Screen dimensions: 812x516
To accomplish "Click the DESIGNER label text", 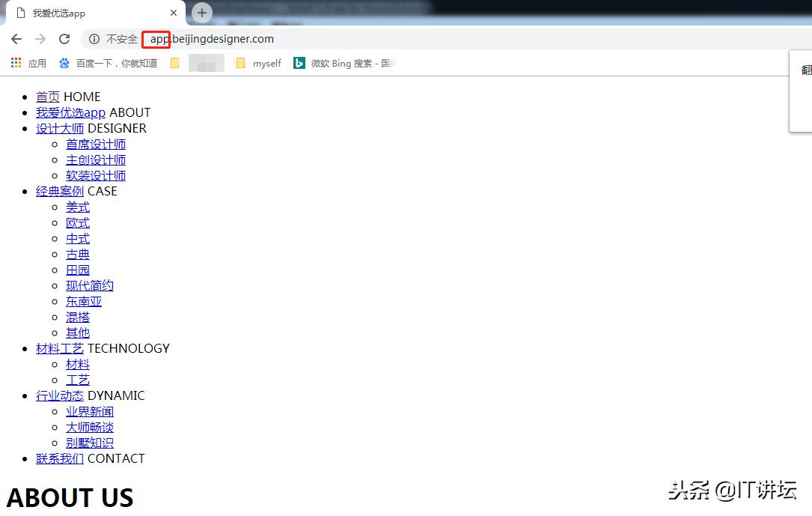I will 117,129.
